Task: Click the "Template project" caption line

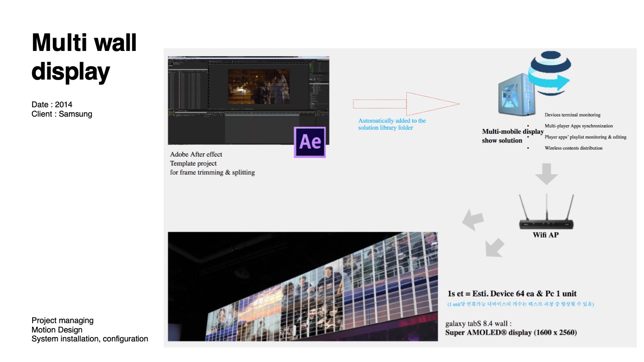Action: (193, 163)
